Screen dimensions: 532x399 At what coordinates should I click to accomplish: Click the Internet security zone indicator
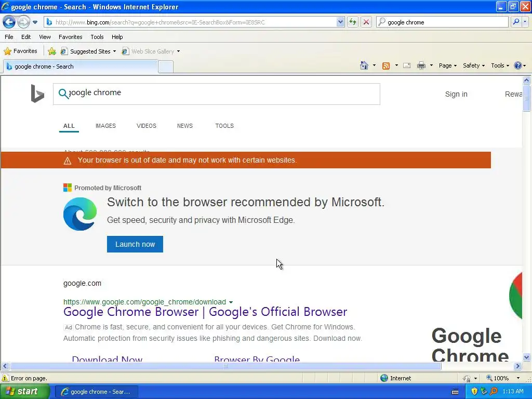tap(395, 378)
